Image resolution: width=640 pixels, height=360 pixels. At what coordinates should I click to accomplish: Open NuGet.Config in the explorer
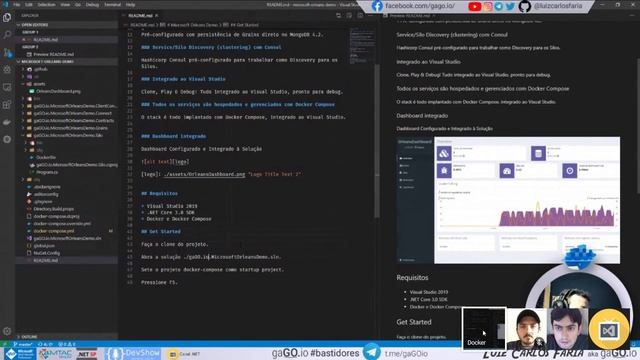click(47, 253)
